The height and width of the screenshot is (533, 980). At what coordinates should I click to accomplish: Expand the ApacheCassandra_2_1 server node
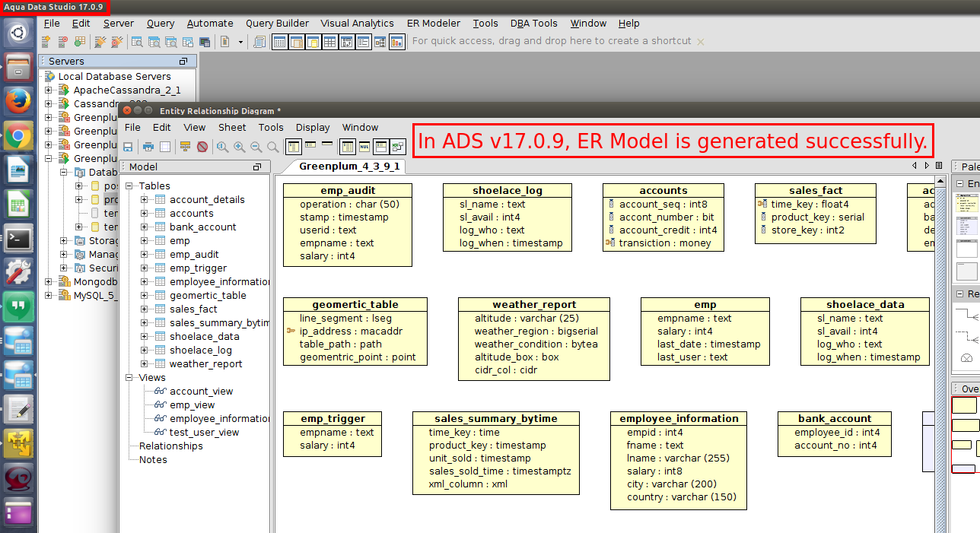tap(49, 90)
